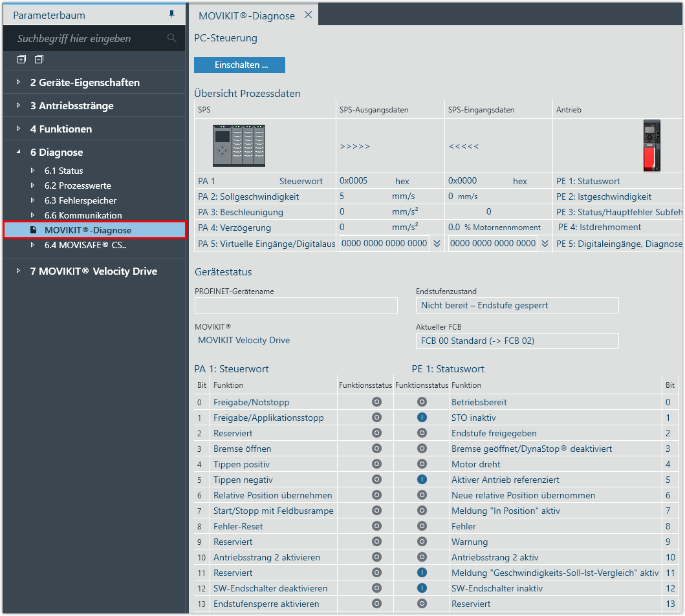This screenshot has width=685, height=616.
Task: Click the drive device image
Action: click(651, 146)
